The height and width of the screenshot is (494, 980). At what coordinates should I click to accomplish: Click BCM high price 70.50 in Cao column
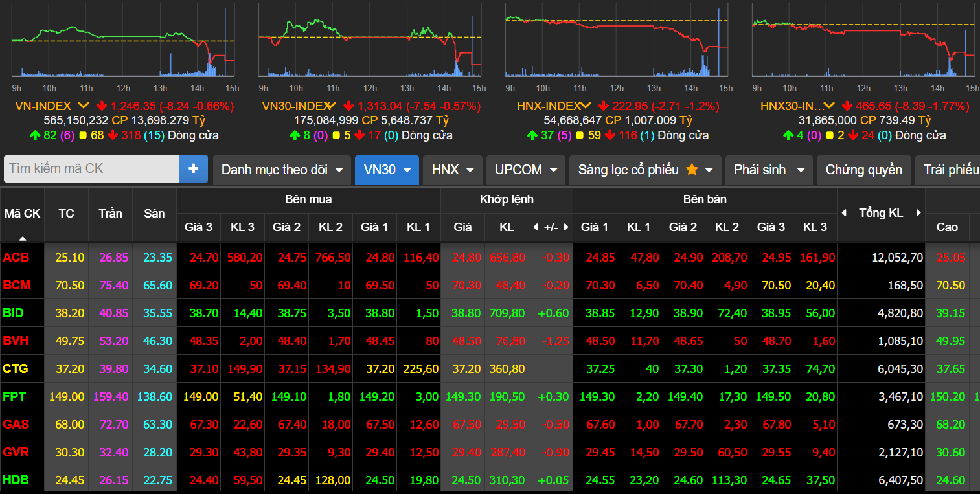click(x=950, y=286)
